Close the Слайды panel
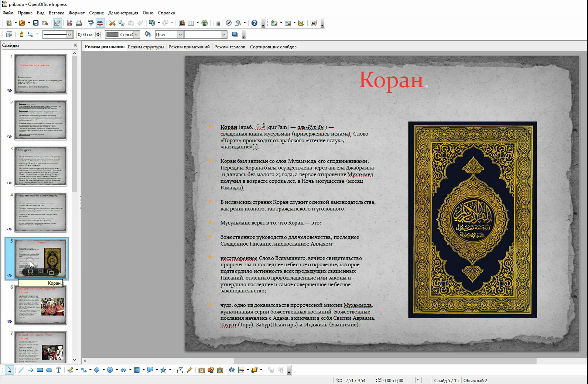This screenshot has width=588, height=384. click(75, 45)
